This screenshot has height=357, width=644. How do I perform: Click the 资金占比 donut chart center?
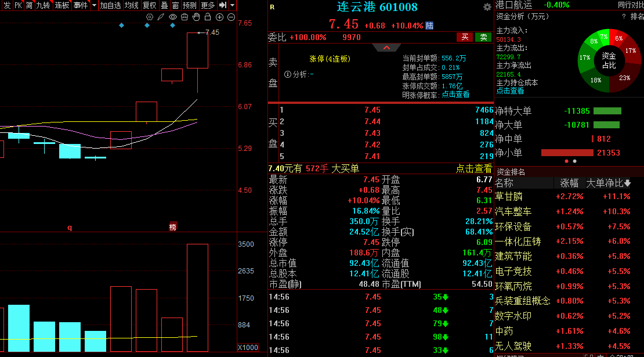[609, 60]
